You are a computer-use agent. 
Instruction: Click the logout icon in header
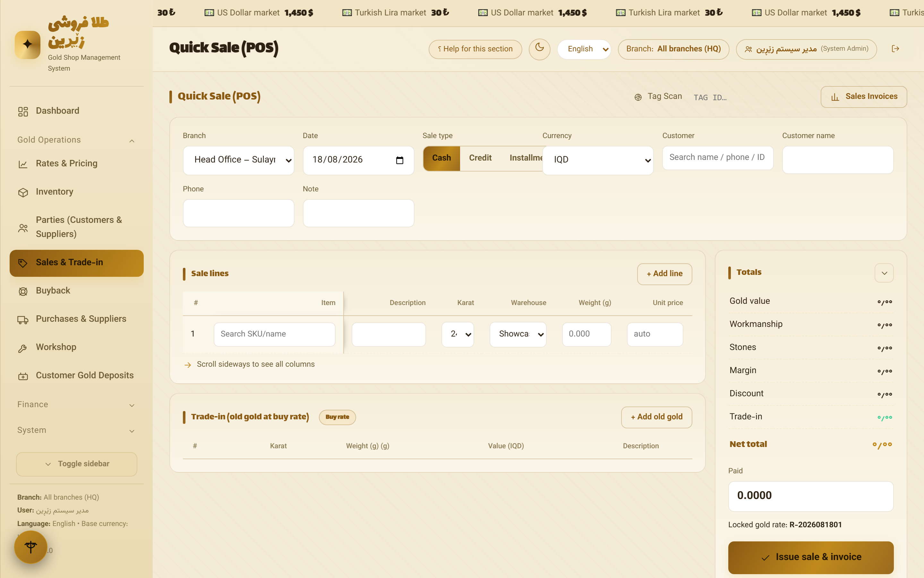pyautogui.click(x=895, y=48)
